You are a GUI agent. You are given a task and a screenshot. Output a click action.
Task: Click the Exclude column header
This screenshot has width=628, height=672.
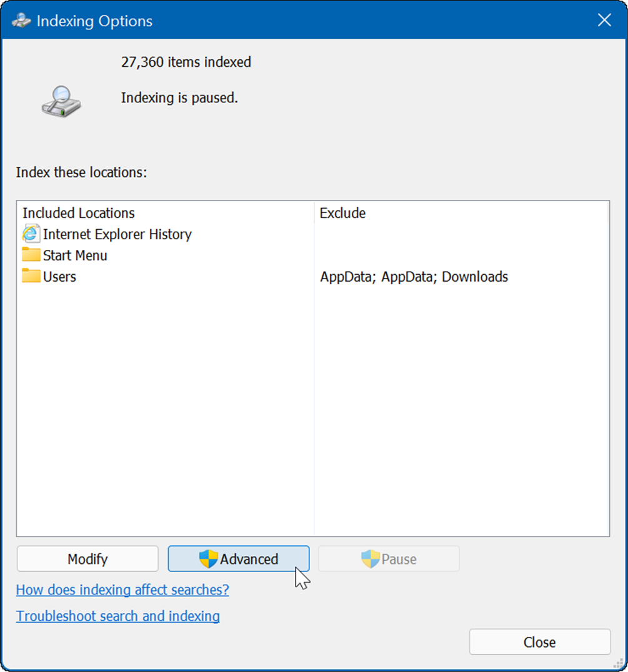tap(342, 213)
